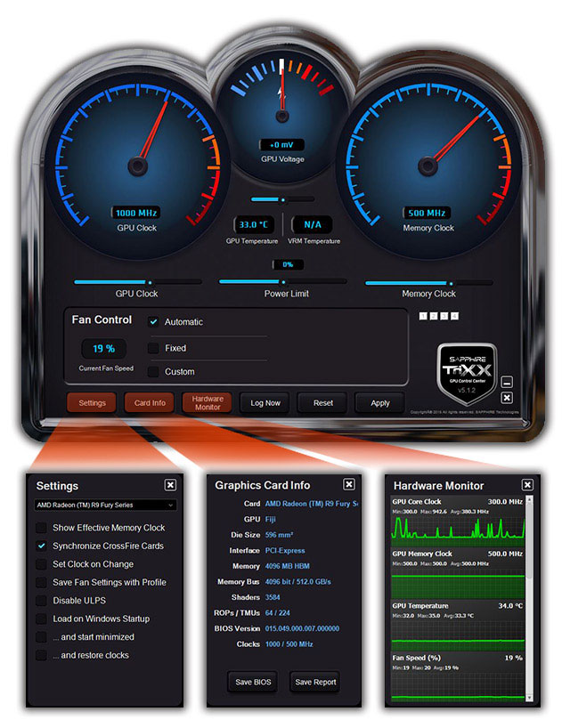Enable Automatic fan control
Image resolution: width=562 pixels, height=728 pixels.
pos(153,322)
